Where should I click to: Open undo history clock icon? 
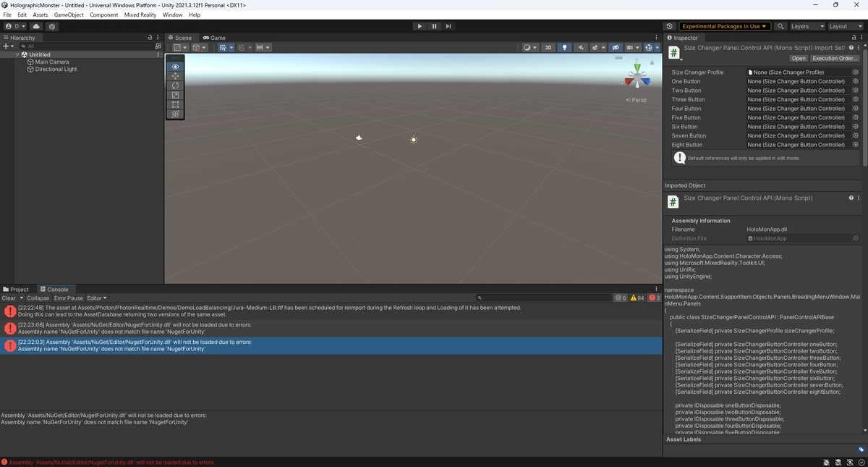coord(669,26)
